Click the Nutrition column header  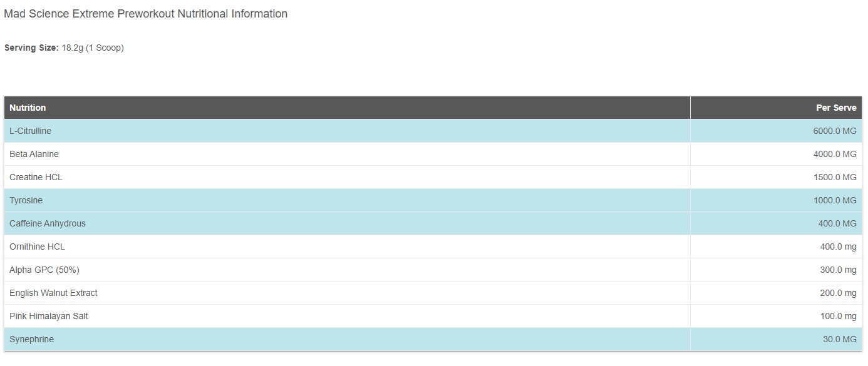[28, 108]
